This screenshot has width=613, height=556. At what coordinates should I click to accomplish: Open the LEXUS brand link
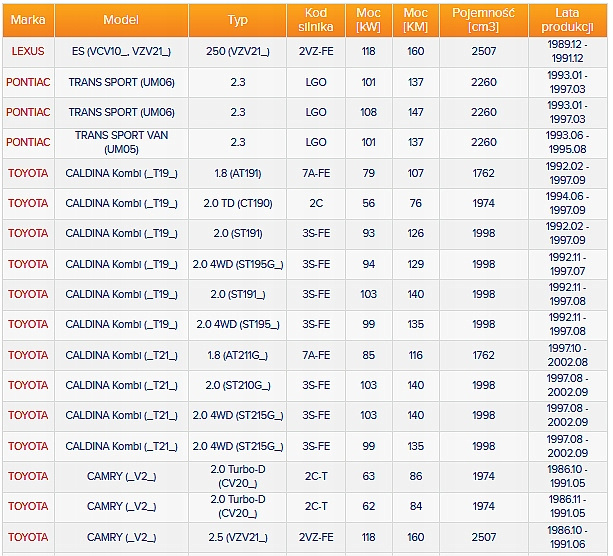pyautogui.click(x=28, y=51)
